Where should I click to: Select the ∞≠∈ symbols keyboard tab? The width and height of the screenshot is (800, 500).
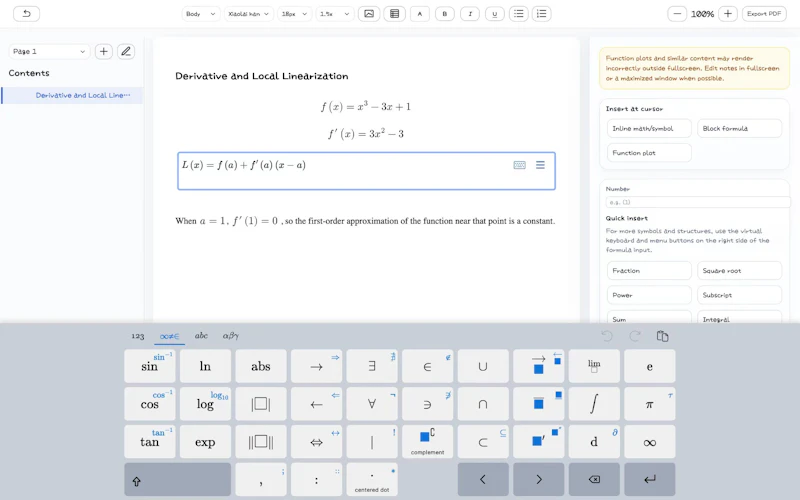point(169,336)
